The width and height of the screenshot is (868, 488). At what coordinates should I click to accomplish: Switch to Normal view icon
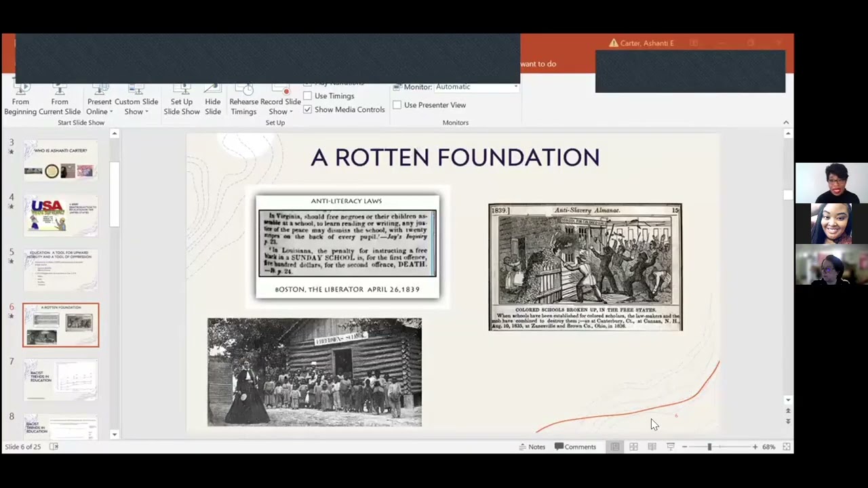615,447
